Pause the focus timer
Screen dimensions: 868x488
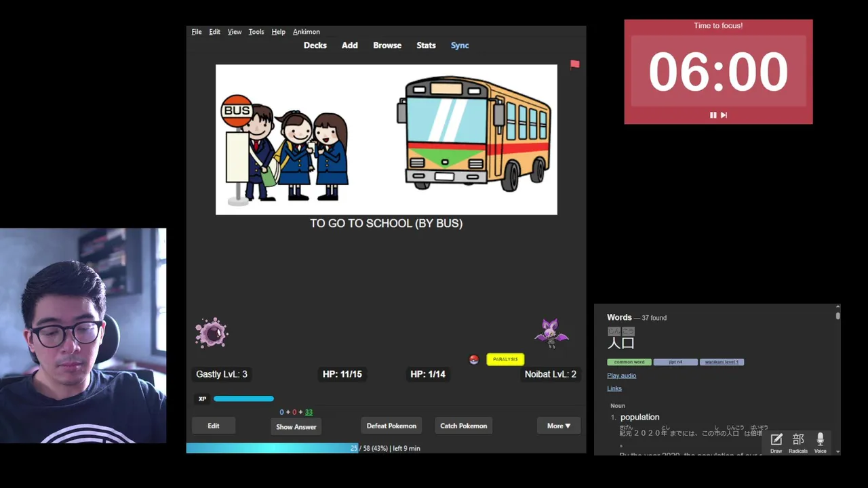point(713,115)
